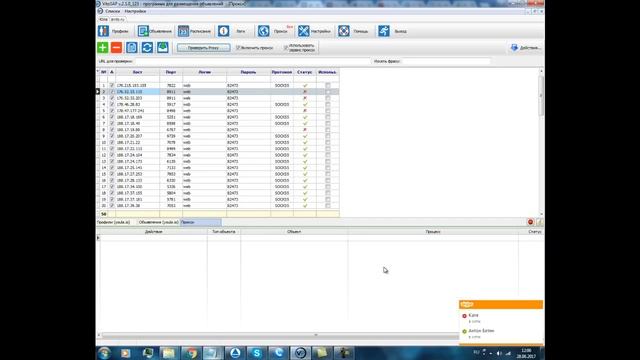This screenshot has width=640, height=360.
Task: Open the Объявления toolbar section
Action: [154, 31]
